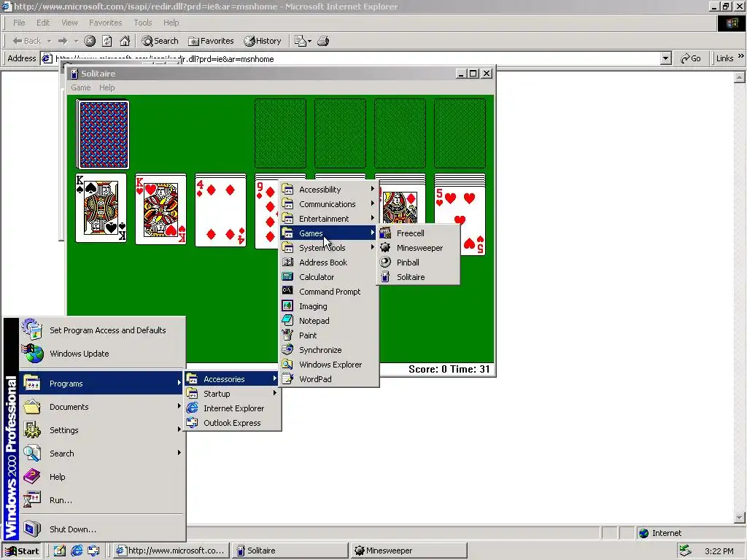The height and width of the screenshot is (560, 747).
Task: Open Imaging from Accessories menu
Action: click(329, 307)
